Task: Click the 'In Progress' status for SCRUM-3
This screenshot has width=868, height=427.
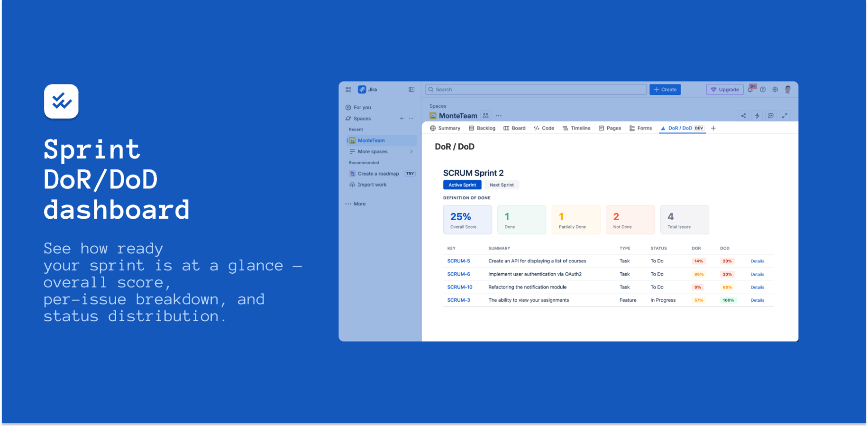Action: click(663, 300)
